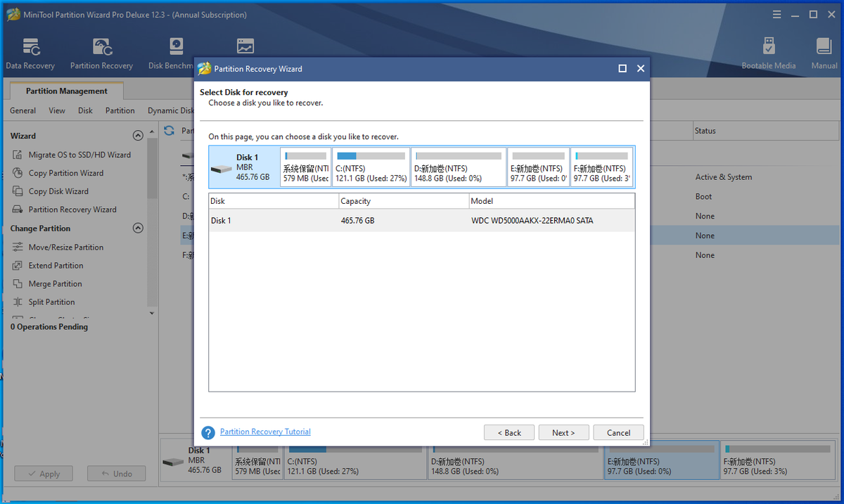
Task: Collapse the Change Partition section
Action: 138,228
